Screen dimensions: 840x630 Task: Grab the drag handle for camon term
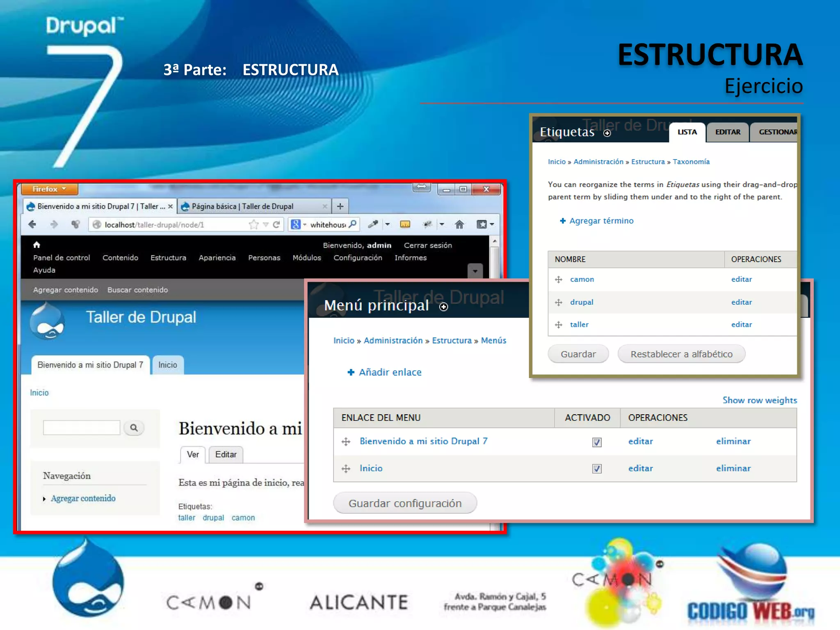559,280
